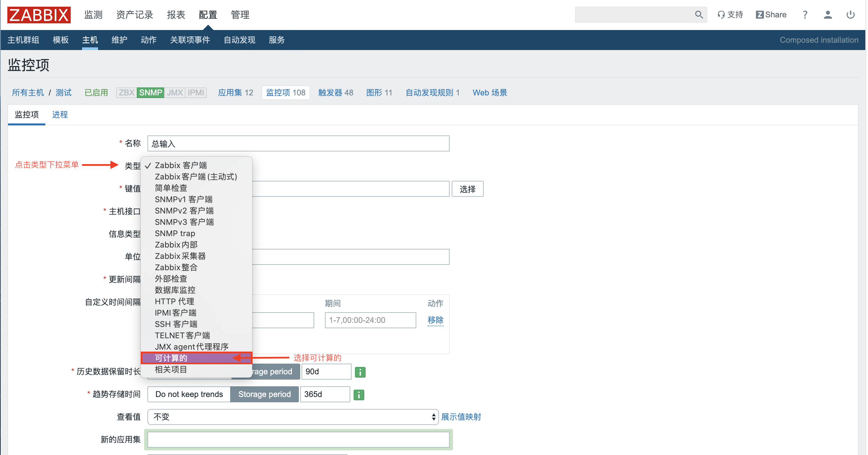This screenshot has height=455, width=868.
Task: Open the user profile icon
Action: click(828, 15)
